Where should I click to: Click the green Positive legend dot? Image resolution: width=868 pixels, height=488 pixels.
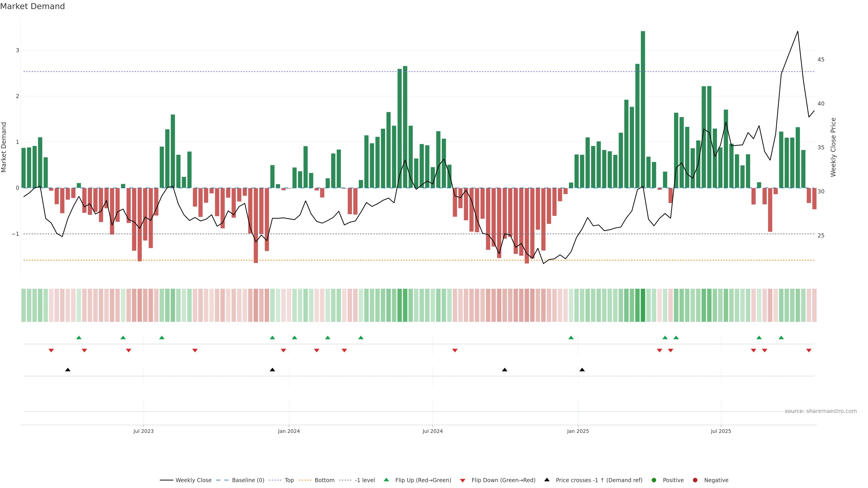point(654,480)
